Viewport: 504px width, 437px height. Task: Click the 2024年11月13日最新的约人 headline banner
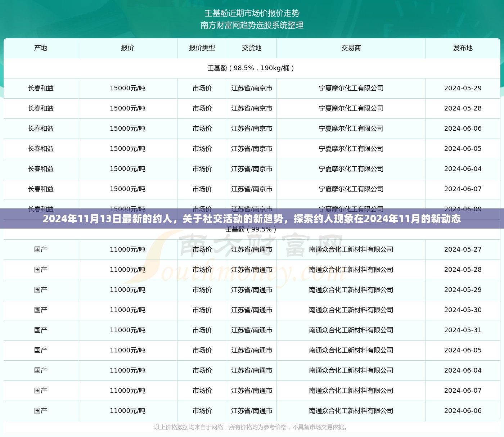tap(252, 218)
